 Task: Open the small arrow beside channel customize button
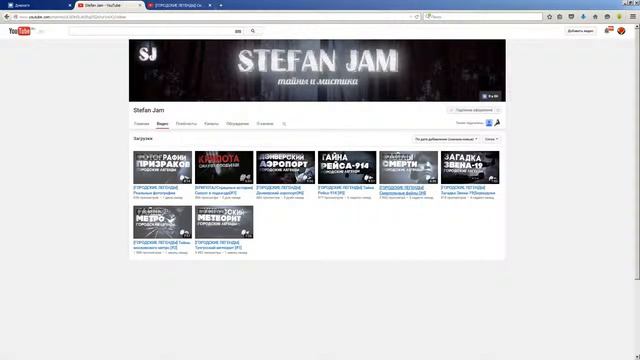498,110
